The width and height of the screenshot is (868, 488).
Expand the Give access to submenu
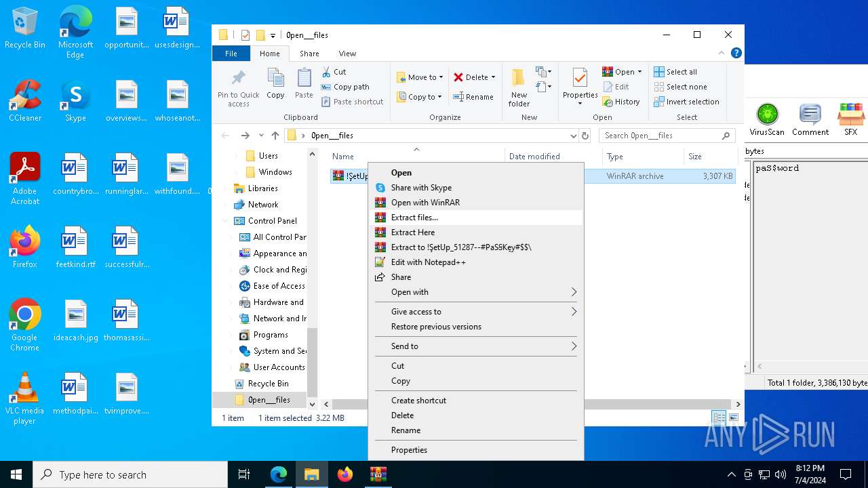pyautogui.click(x=476, y=312)
